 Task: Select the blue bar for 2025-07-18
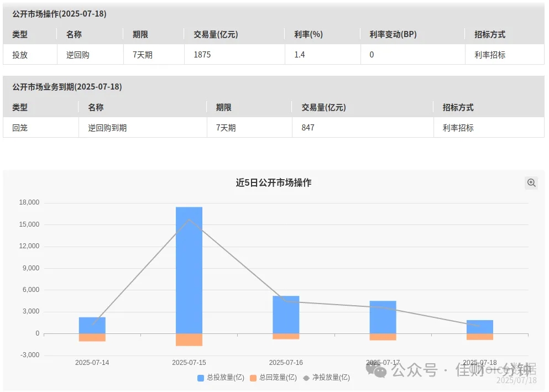click(480, 327)
